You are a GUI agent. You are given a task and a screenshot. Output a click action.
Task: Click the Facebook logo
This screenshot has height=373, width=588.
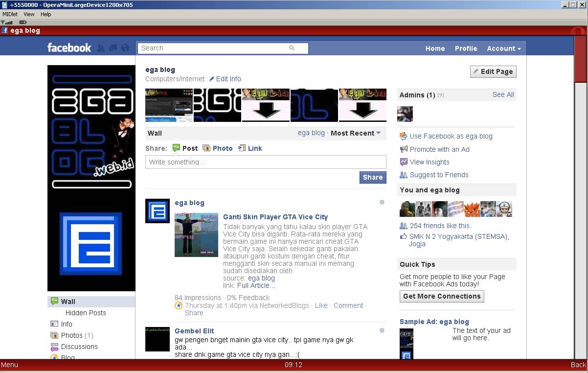[x=69, y=47]
